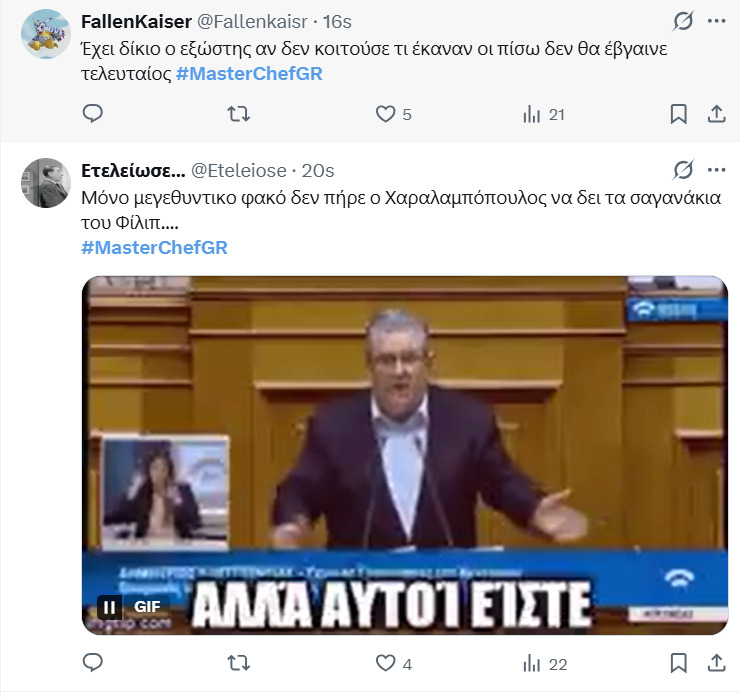This screenshot has width=740, height=697.
Task: Reply to FallenKaiser's tweet
Action: coord(92,114)
